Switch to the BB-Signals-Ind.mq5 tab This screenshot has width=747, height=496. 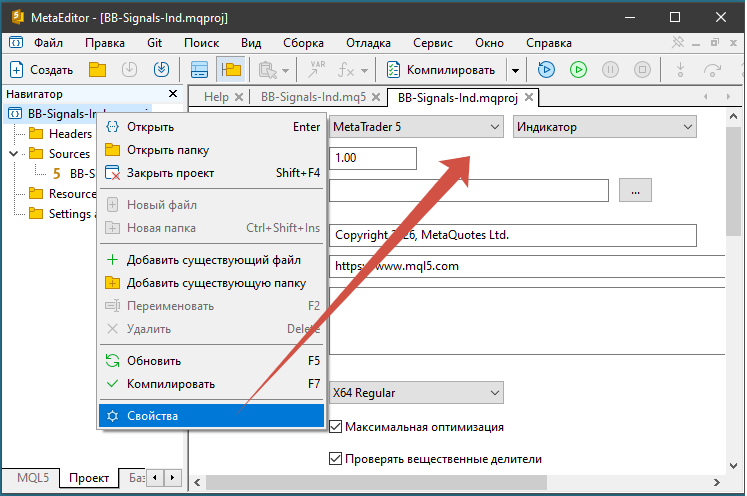(313, 97)
